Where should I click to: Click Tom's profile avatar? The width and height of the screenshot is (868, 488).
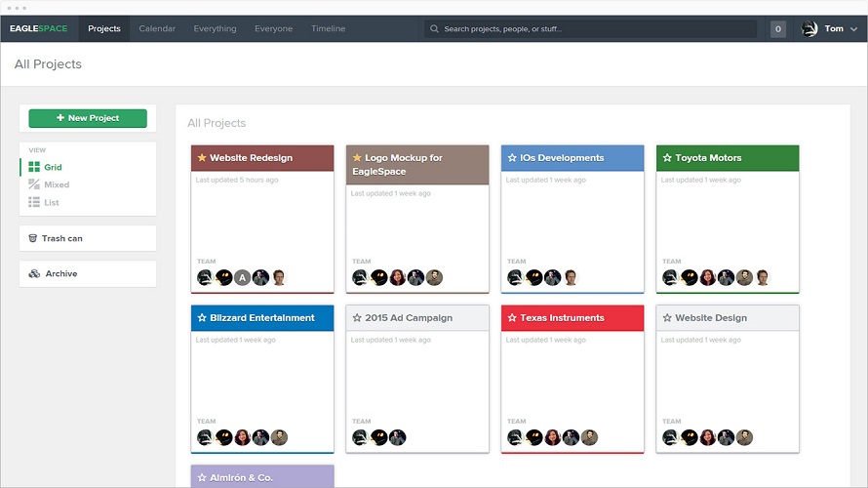pyautogui.click(x=809, y=29)
